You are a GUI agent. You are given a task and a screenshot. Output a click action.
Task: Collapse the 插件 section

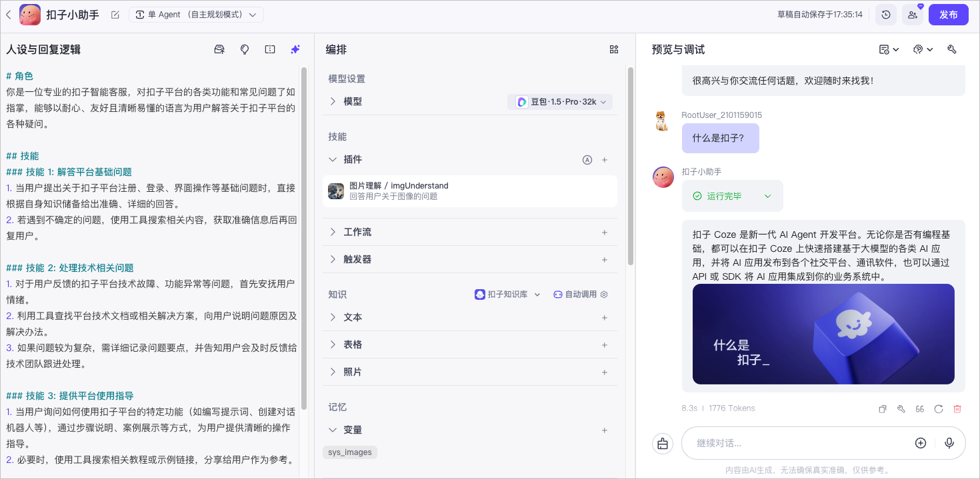click(x=333, y=159)
